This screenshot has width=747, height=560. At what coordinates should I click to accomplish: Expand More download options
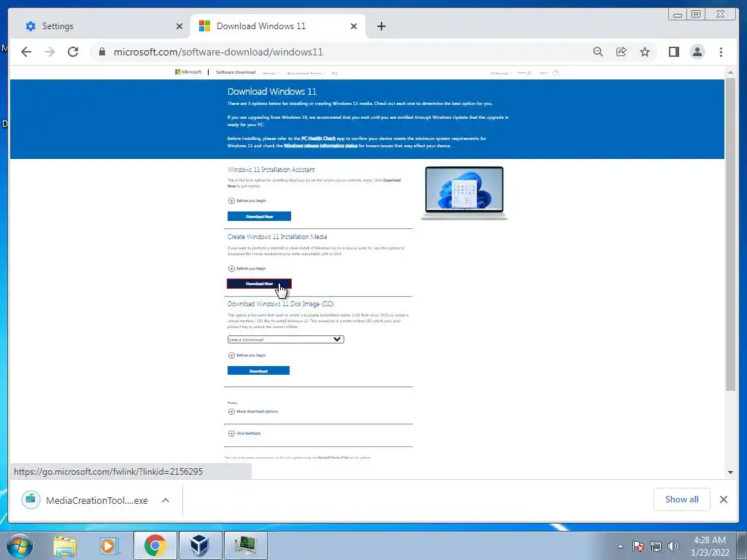coord(253,411)
